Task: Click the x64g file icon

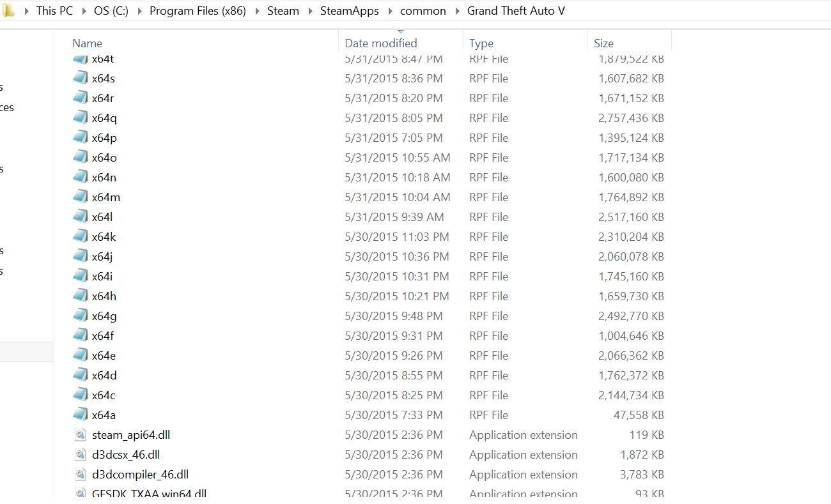Action: click(x=80, y=316)
